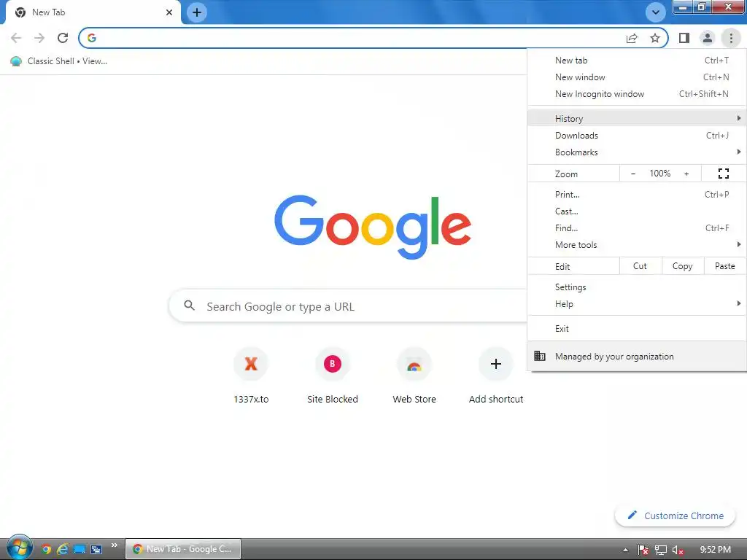The width and height of the screenshot is (747, 560).
Task: Expand the quick launch chevron
Action: [115, 545]
